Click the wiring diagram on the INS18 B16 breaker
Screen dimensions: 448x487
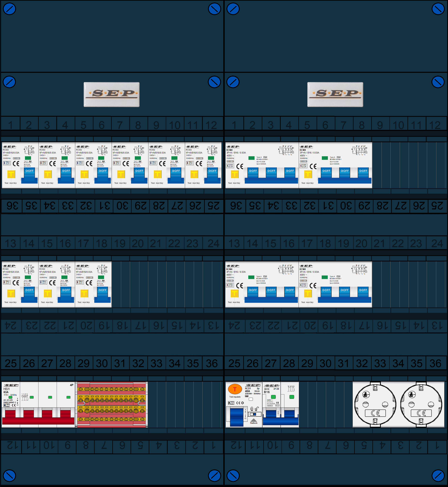(291, 389)
